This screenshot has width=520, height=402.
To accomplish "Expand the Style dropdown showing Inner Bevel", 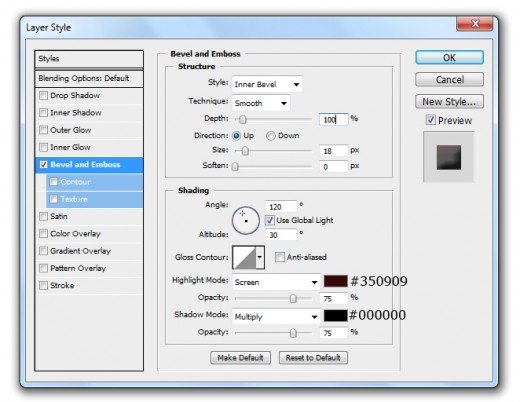I will point(267,84).
